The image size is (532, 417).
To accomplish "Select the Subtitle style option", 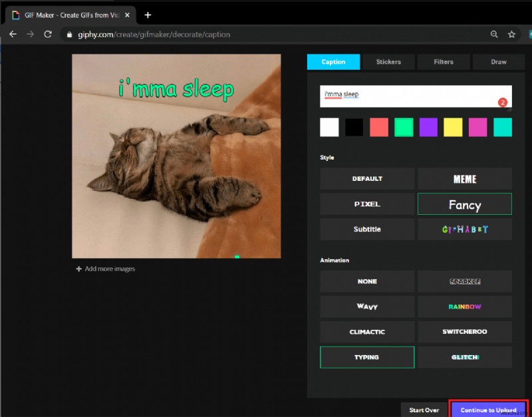I will click(367, 229).
